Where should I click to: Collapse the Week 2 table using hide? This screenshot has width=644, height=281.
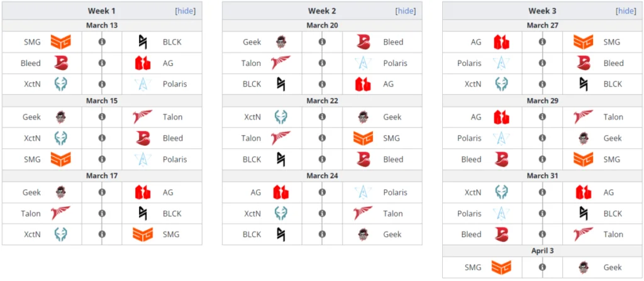405,11
